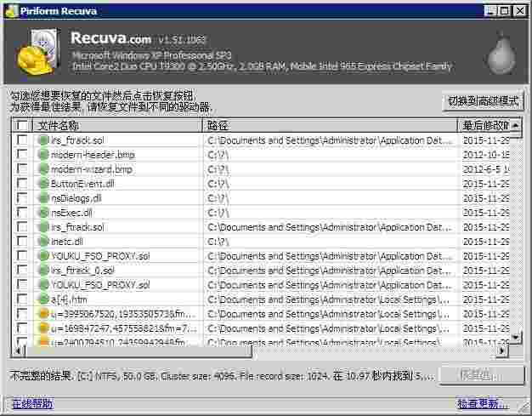Click the horizontal scrollbar thumb
532x416 pixels.
click(139, 351)
